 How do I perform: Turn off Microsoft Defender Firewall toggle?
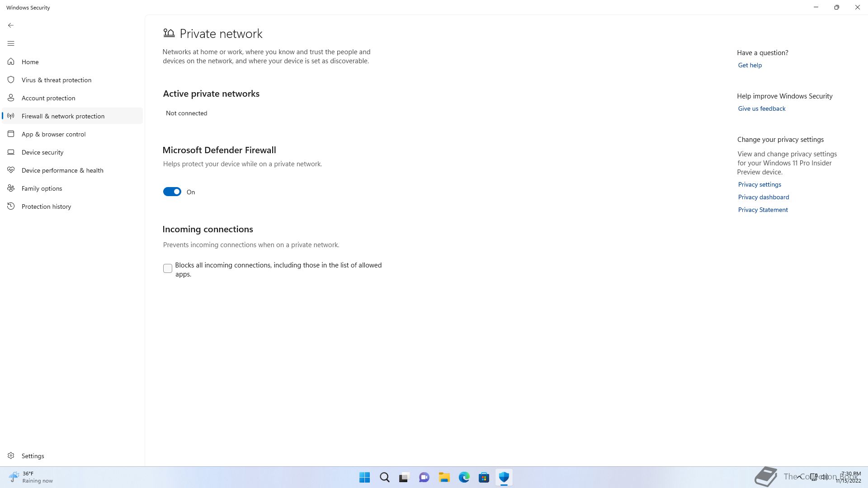(172, 192)
